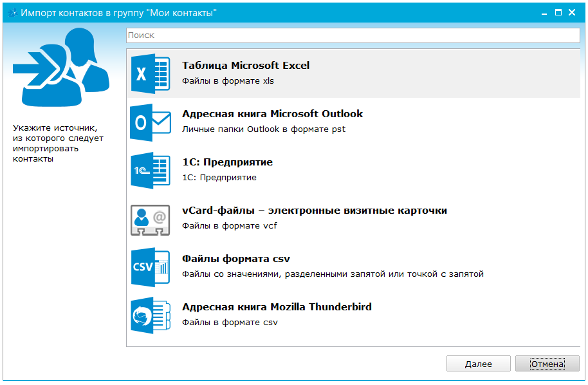Click the Microsoft Outlook envelope icon
Viewport: 588px width, 385px height.
click(x=150, y=122)
